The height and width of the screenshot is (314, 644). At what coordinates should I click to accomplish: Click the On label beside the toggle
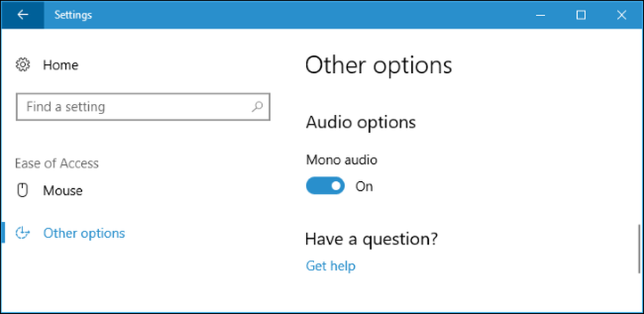[x=364, y=186]
